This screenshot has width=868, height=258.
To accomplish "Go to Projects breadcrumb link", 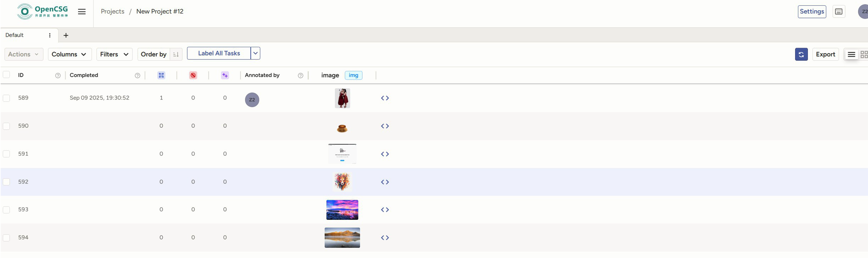I will pyautogui.click(x=112, y=12).
